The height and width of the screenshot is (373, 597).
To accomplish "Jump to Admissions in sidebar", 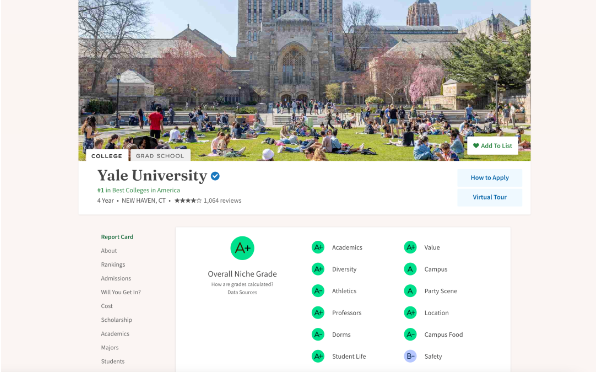I will click(116, 278).
